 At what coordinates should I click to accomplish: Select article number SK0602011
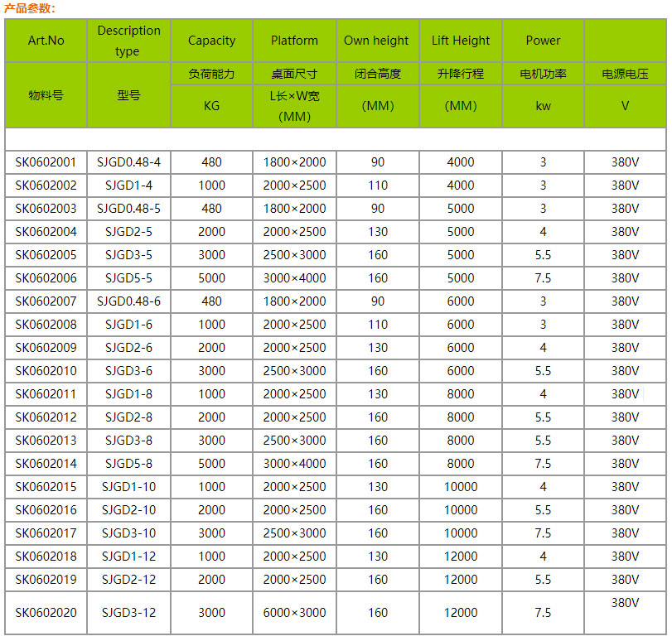(46, 393)
